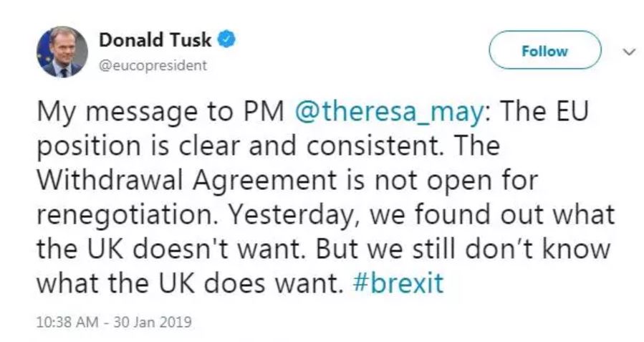Click the Donald Tusk display name
This screenshot has width=644, height=342.
[156, 40]
